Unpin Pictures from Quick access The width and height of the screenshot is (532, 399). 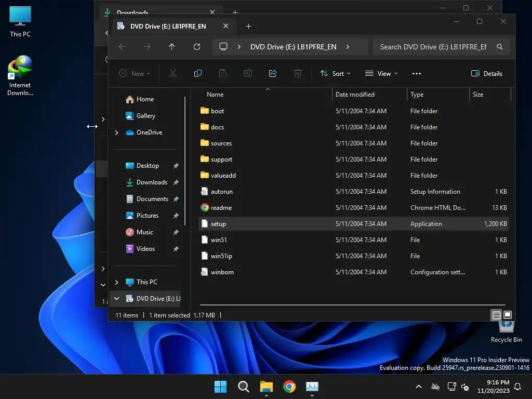coord(176,216)
